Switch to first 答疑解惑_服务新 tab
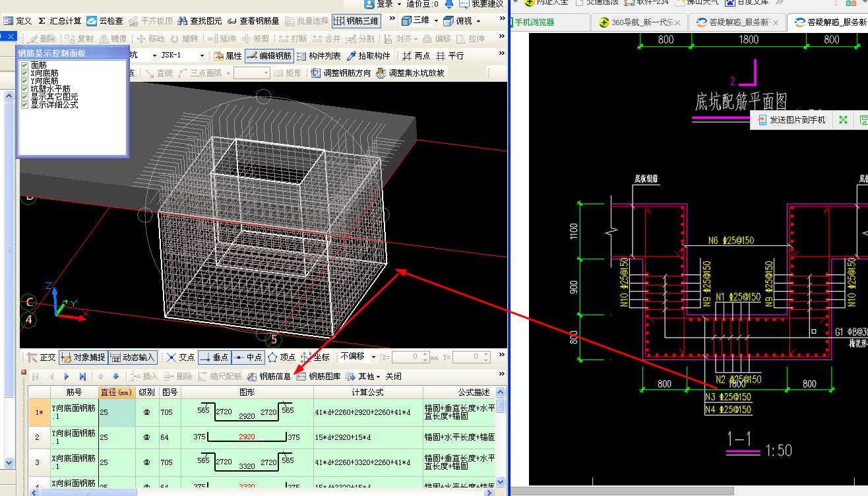The height and width of the screenshot is (496, 868). (737, 22)
